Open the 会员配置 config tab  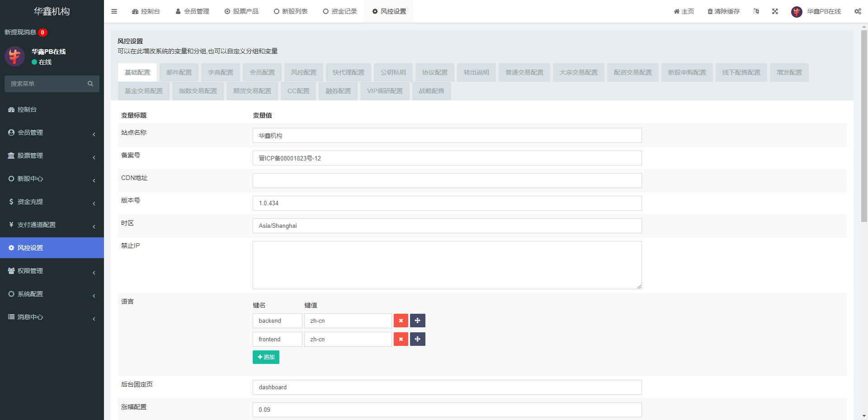tap(262, 72)
